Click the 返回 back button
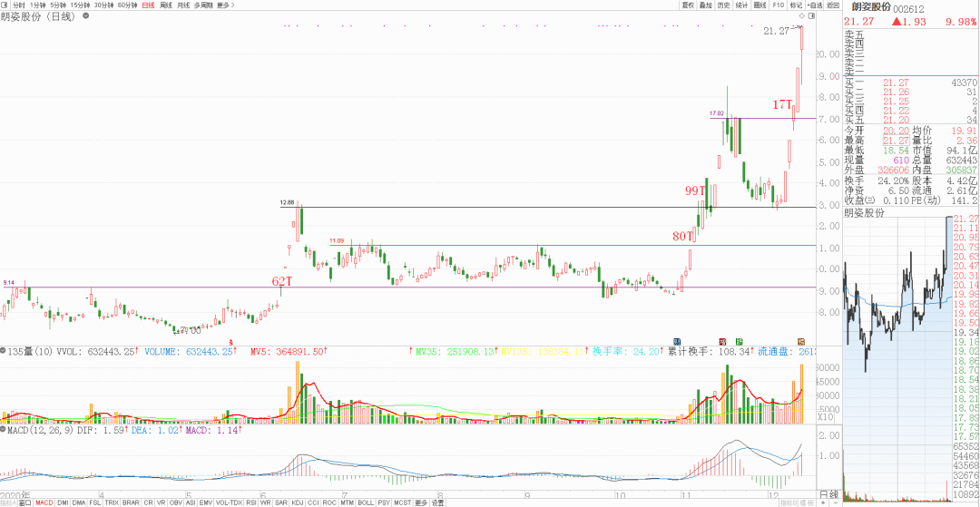 832,5
